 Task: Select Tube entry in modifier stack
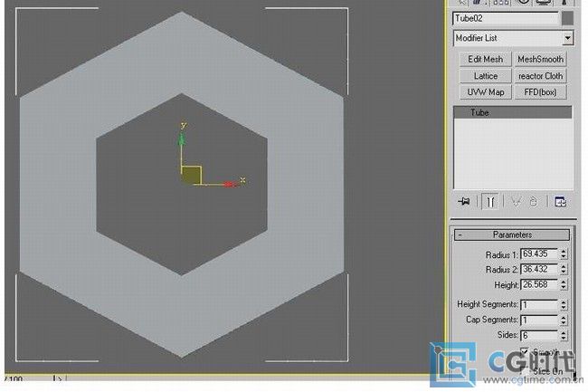(x=513, y=112)
